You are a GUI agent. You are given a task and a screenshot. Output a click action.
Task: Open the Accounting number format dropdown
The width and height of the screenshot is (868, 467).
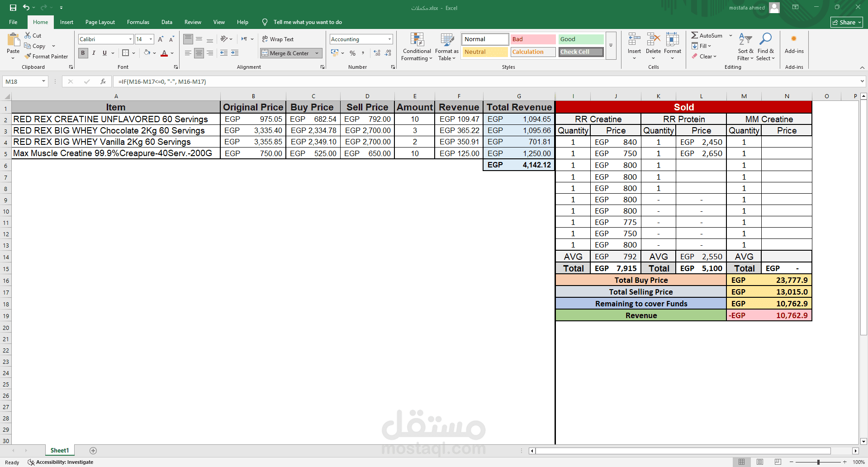389,39
